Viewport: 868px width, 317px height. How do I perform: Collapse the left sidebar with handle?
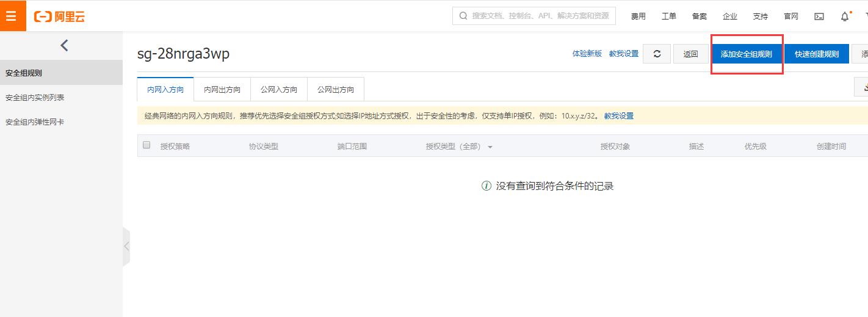(126, 247)
